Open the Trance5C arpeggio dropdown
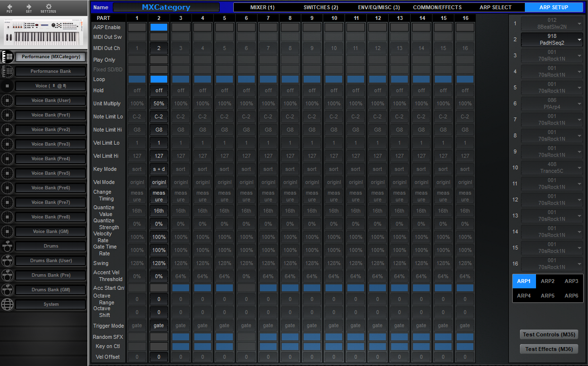 coord(552,167)
